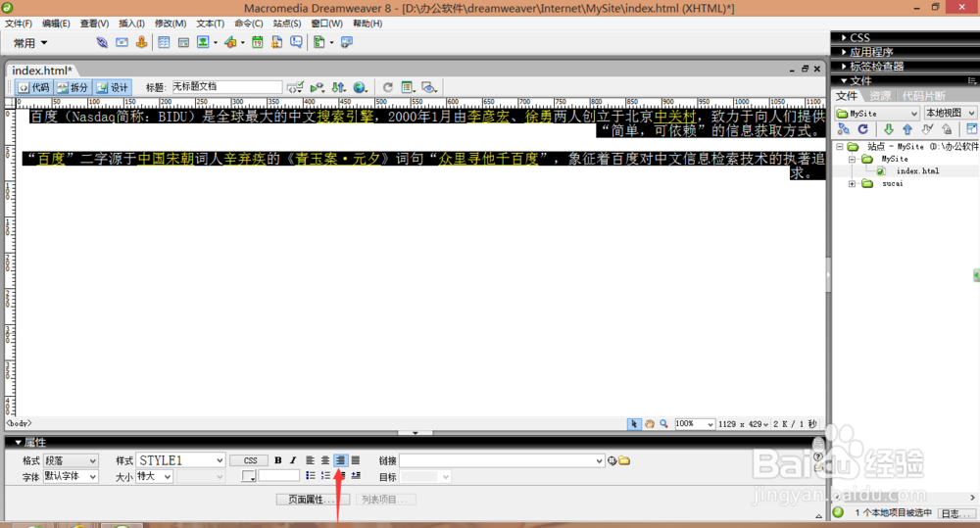The height and width of the screenshot is (528, 980).
Task: Click the file management icon
Action: pyautogui.click(x=338, y=87)
